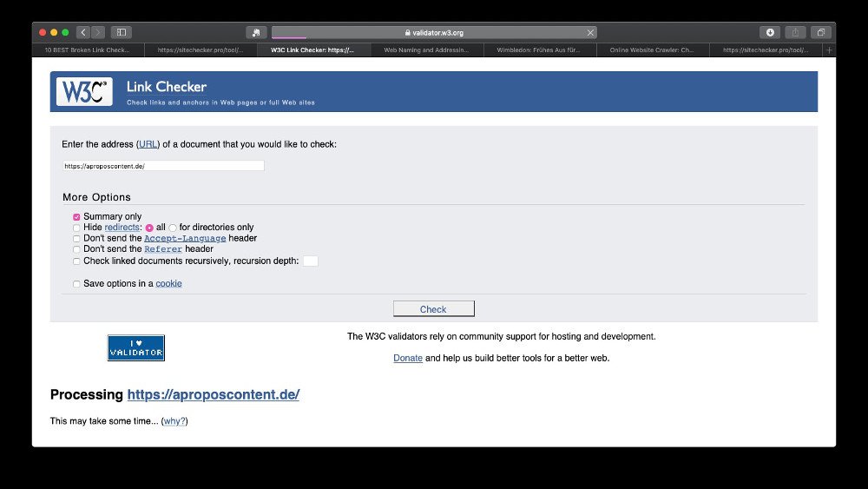Go back with Safari back arrow
This screenshot has width=868, height=489.
coord(83,33)
